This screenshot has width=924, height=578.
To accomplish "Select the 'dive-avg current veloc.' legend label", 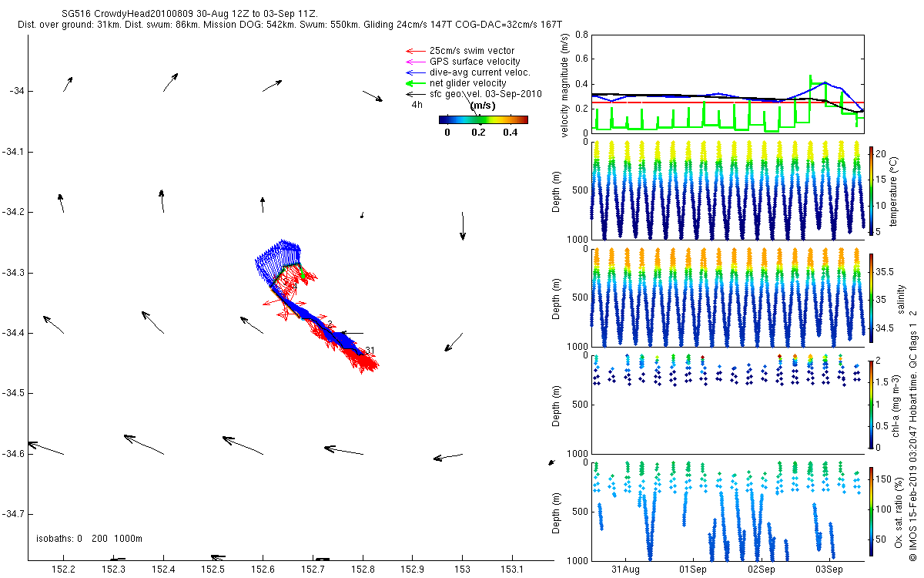I will (480, 72).
